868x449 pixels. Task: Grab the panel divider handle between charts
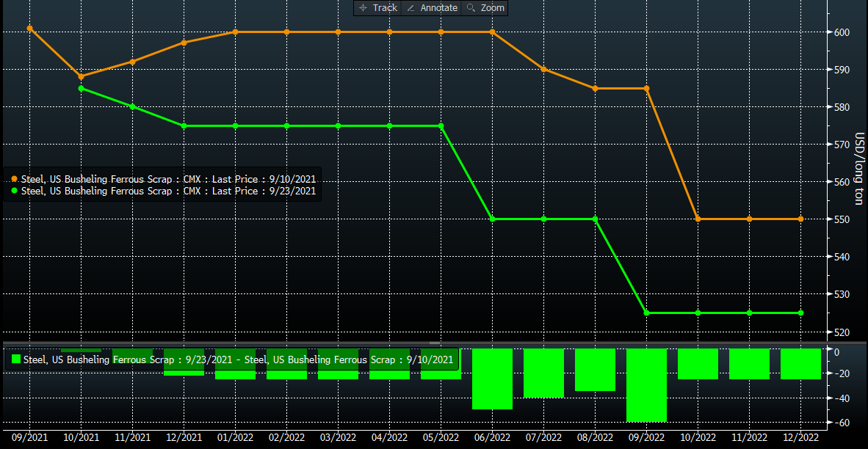(434, 343)
